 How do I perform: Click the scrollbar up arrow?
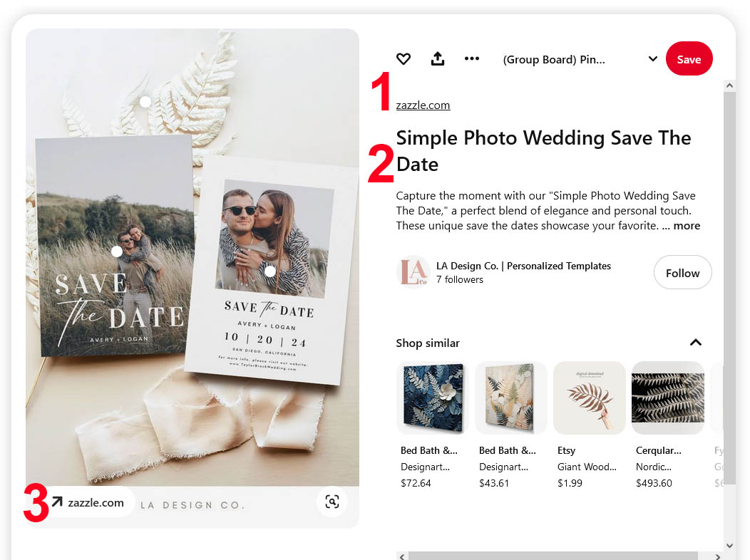(x=729, y=85)
